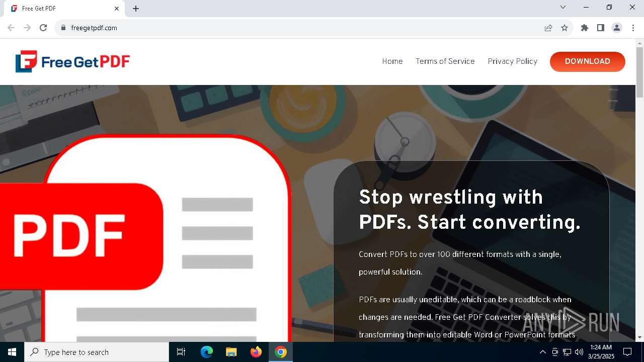
Task: Click the address bar URL field
Action: pos(302,28)
